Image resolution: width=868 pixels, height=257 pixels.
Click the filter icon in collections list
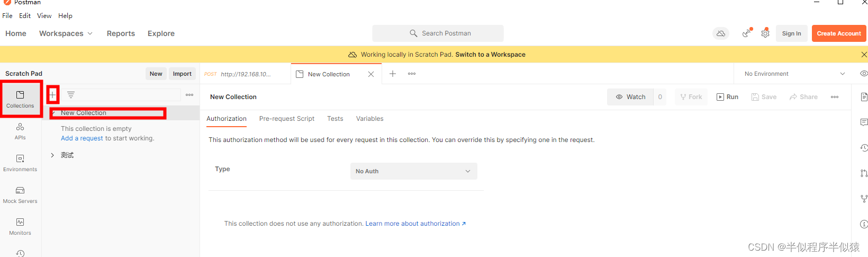click(x=71, y=95)
